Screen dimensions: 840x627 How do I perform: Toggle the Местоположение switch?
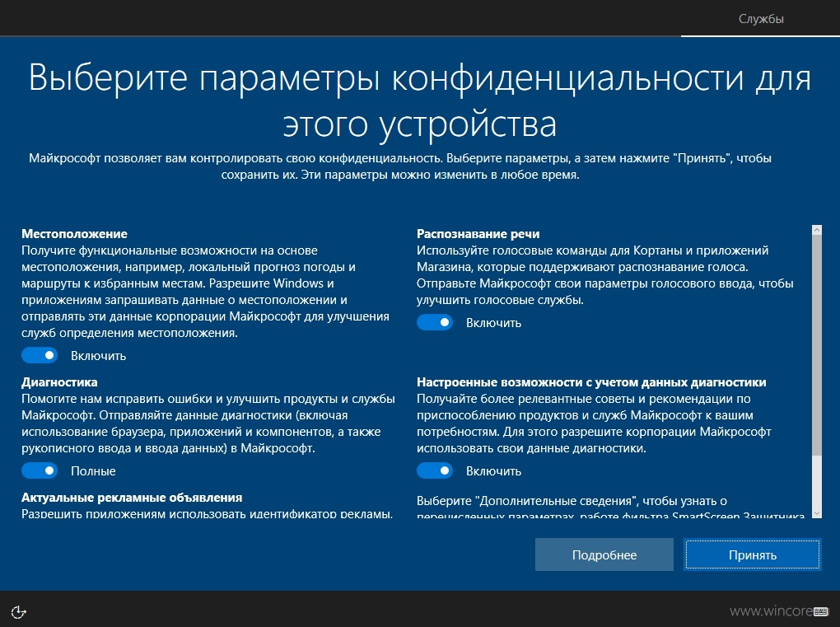tap(40, 355)
